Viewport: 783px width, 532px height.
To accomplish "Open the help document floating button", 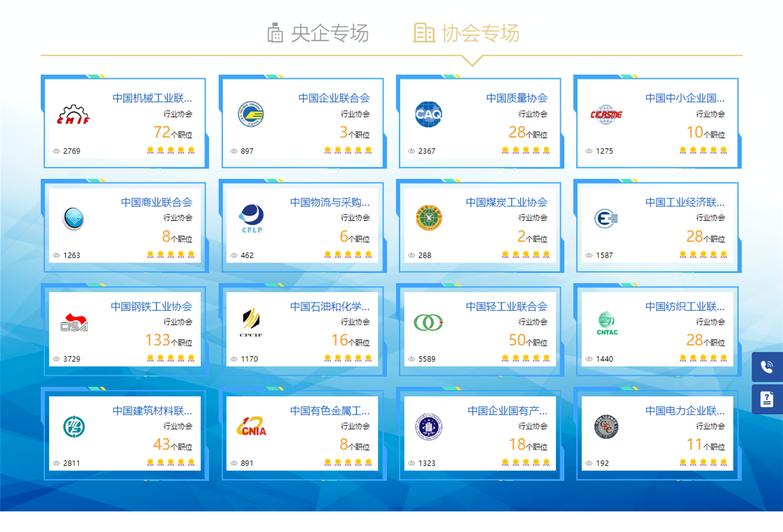I will (767, 400).
